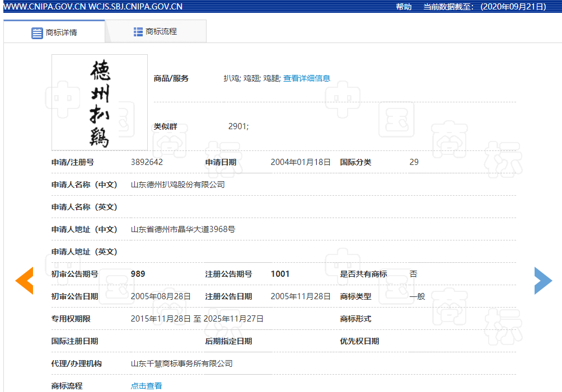This screenshot has height=392, width=562.
Task: Open 查看详细信息 goods/services link
Action: click(306, 78)
